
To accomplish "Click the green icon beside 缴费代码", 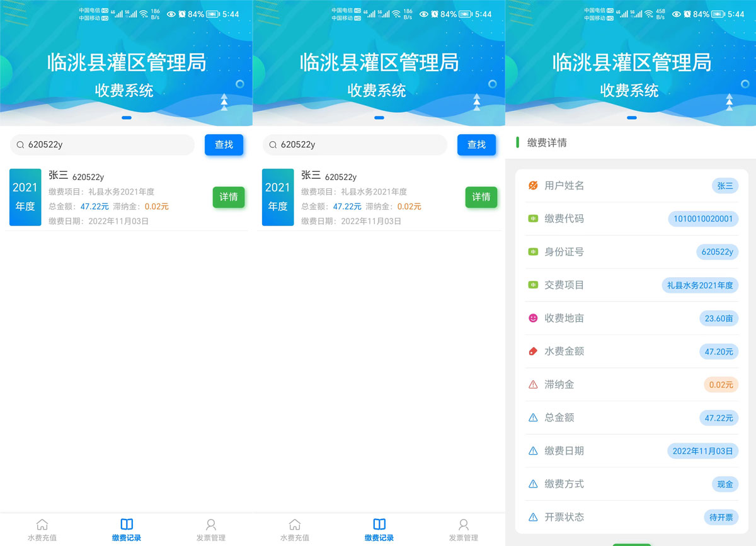I will point(533,219).
